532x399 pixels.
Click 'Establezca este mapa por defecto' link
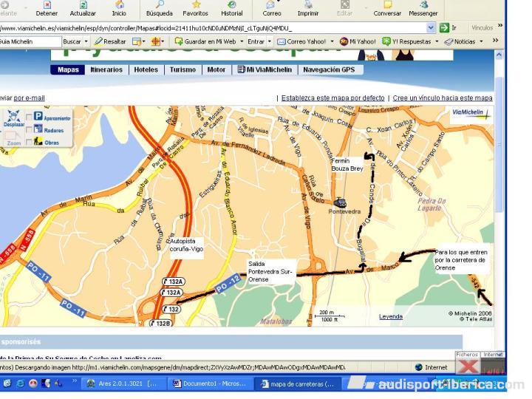pos(332,98)
